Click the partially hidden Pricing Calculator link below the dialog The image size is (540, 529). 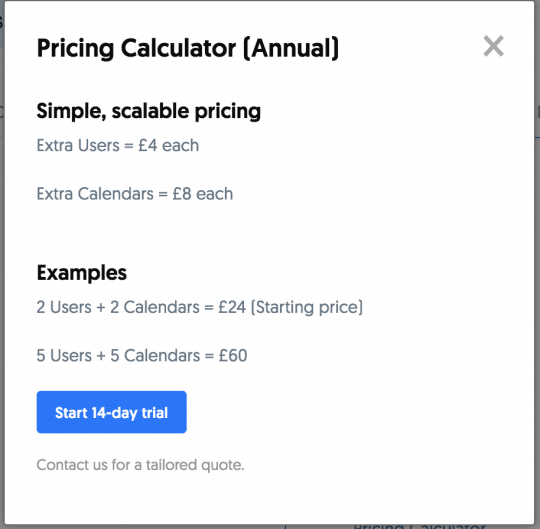[419, 527]
